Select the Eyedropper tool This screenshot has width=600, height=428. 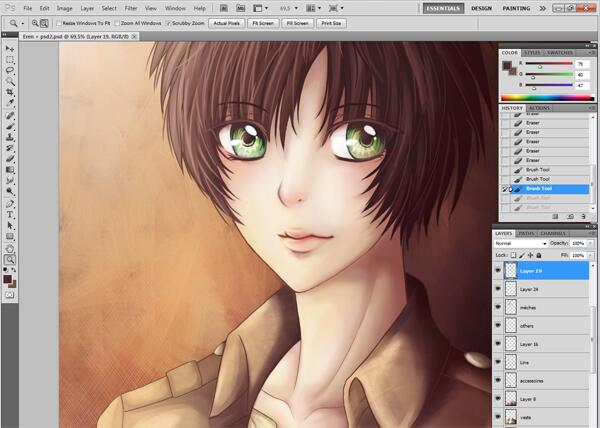pyautogui.click(x=10, y=103)
